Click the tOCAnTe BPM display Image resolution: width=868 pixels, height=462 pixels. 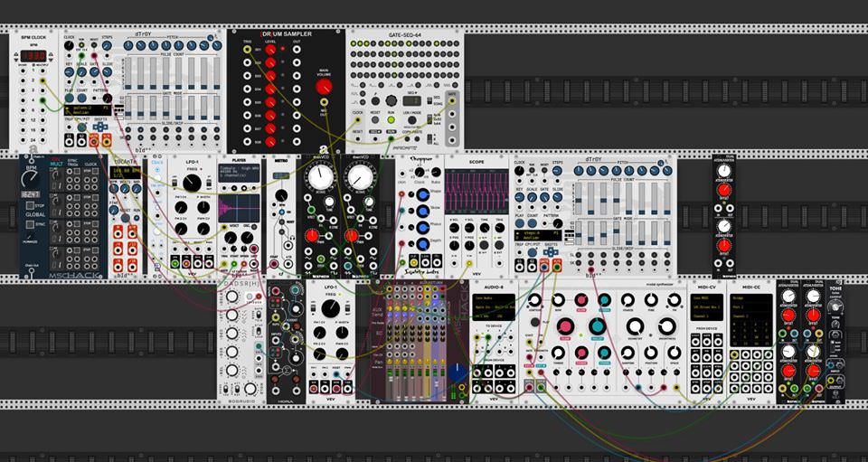click(126, 173)
